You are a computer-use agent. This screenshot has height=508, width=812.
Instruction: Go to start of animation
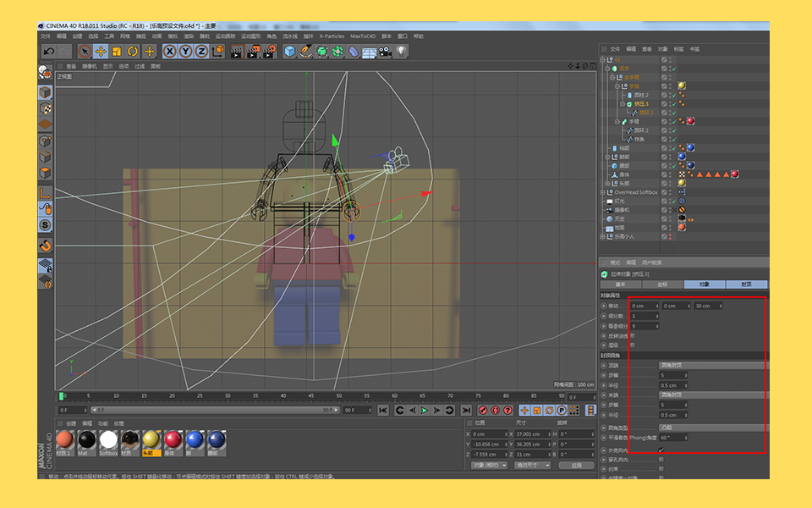(x=383, y=410)
